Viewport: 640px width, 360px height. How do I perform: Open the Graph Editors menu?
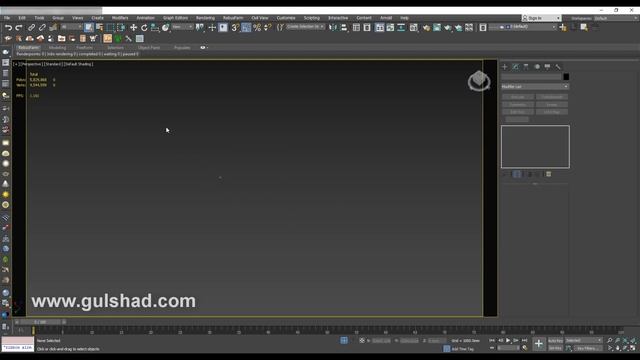[176, 18]
